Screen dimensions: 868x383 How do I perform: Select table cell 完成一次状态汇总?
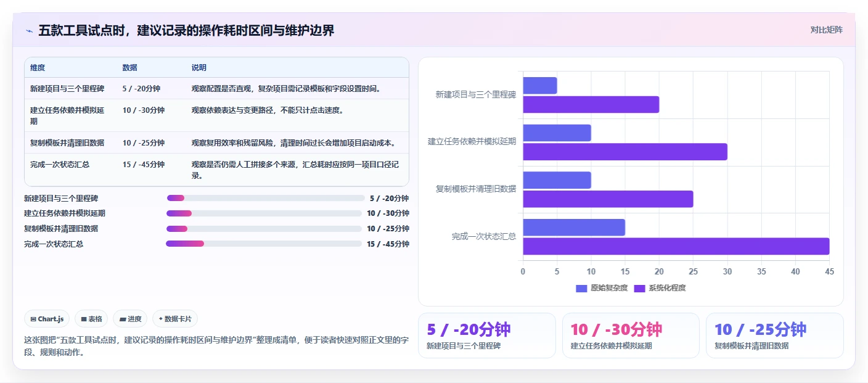(60, 165)
